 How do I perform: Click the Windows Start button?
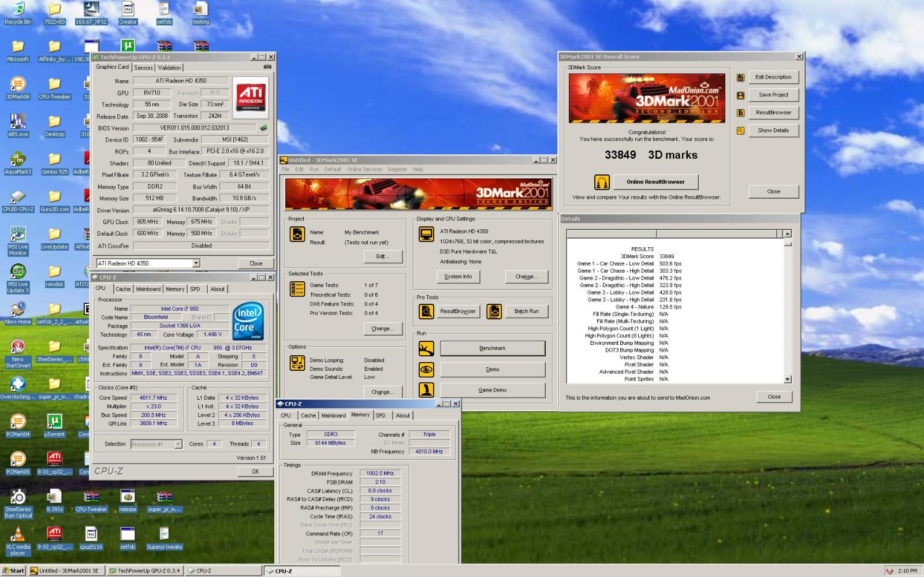click(x=13, y=571)
